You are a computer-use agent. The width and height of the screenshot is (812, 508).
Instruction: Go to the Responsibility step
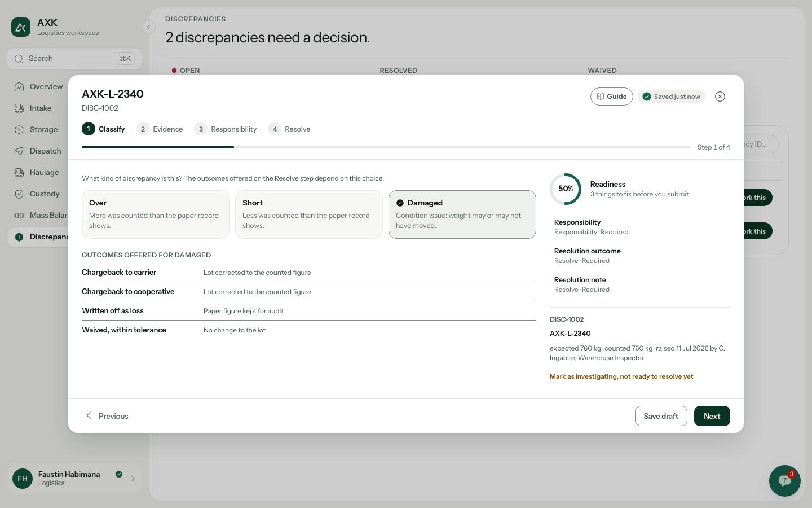click(226, 129)
